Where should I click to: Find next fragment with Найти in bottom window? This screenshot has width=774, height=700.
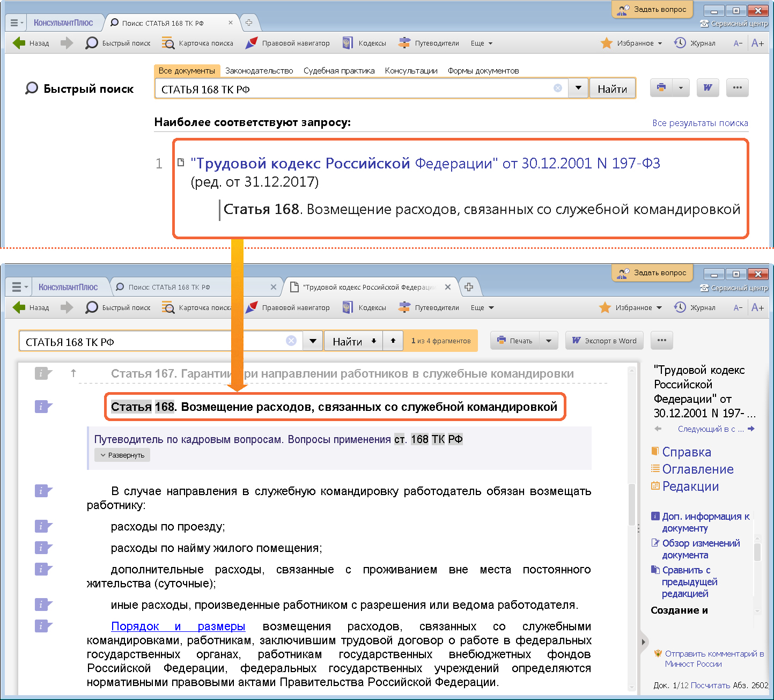[353, 341]
